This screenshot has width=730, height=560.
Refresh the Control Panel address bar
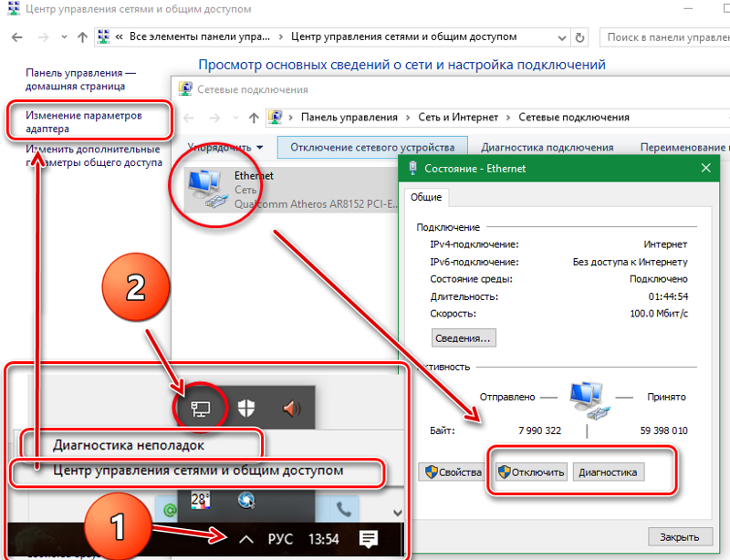pos(579,37)
